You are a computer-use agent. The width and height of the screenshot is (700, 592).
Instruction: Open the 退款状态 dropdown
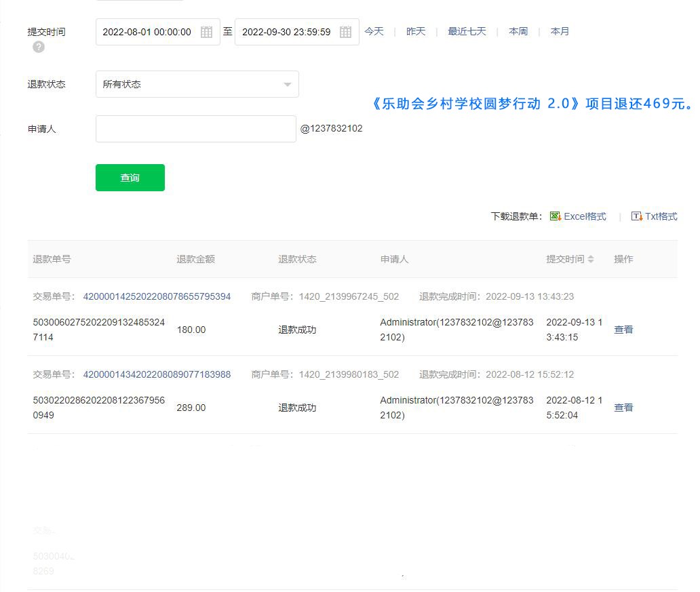[197, 84]
